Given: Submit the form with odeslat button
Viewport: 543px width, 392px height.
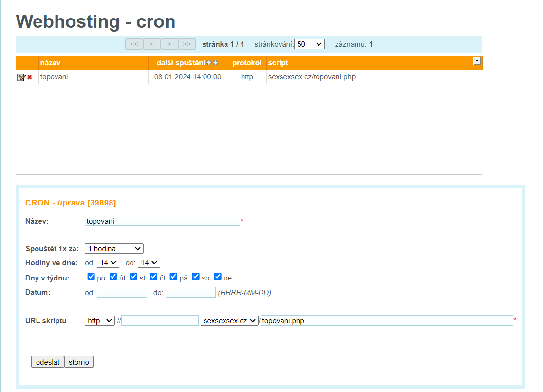Looking at the screenshot, I should tap(48, 362).
